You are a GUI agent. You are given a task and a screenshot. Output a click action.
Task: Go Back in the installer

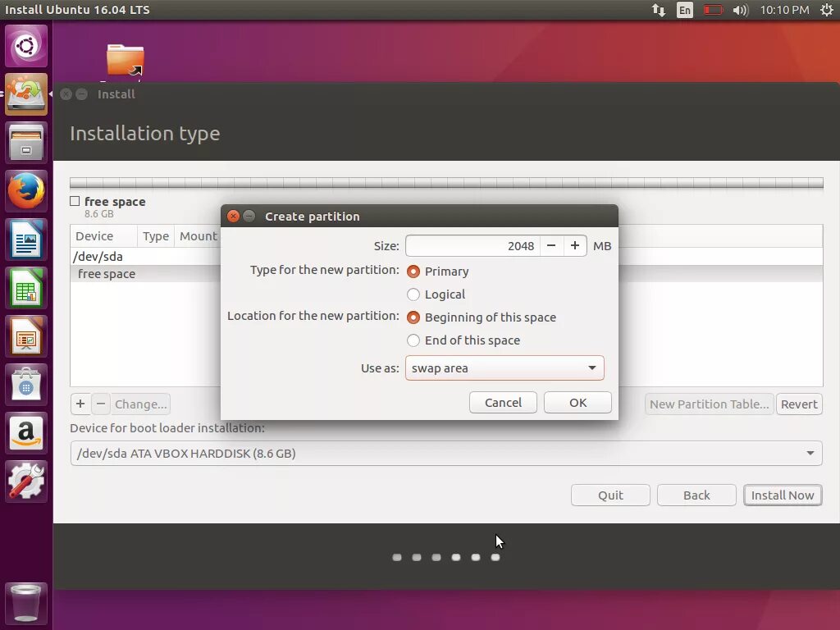click(x=696, y=495)
